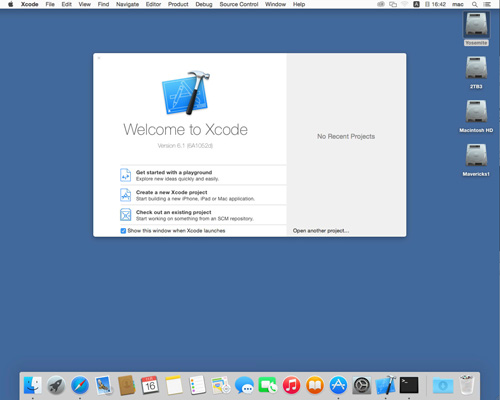Click the new Xcode project icon
Image resolution: width=500 pixels, height=400 pixels.
125,195
